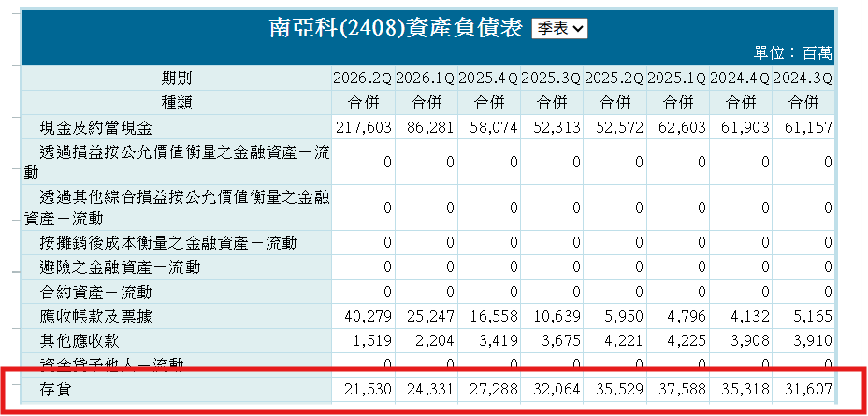Select receivables value 4,796
Viewport: 868px width, 416px height.
[x=687, y=316]
